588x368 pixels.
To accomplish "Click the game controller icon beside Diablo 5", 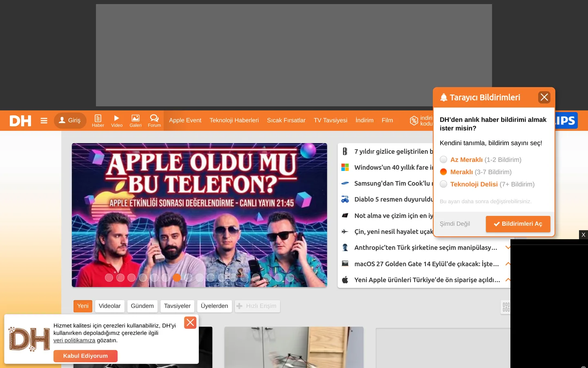I will click(x=345, y=200).
